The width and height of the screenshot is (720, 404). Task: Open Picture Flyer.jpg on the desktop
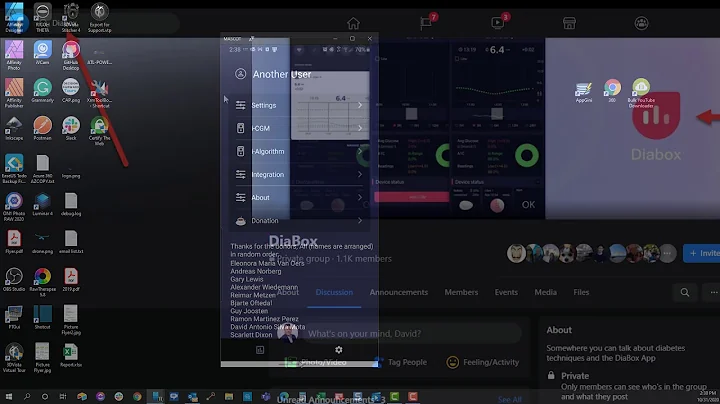(x=42, y=358)
